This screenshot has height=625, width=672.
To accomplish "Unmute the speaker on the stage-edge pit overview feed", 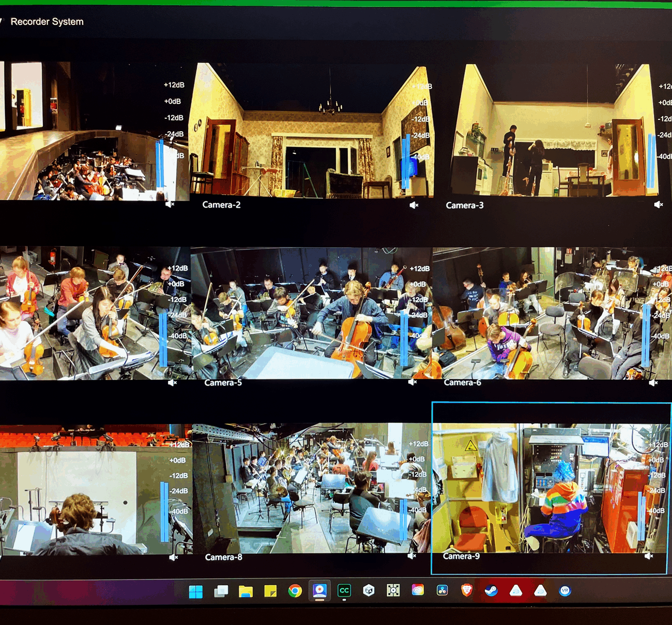I will (170, 205).
